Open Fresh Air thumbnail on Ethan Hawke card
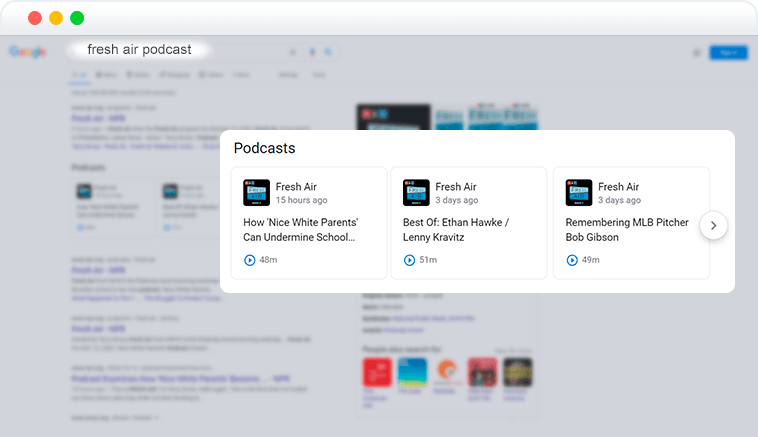 416,192
